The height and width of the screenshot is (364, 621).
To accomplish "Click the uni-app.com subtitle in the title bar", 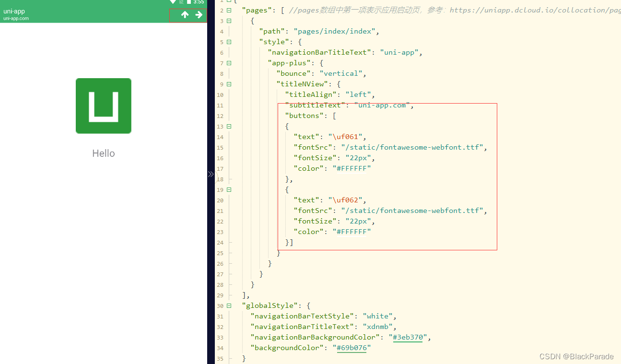I will pos(15,18).
